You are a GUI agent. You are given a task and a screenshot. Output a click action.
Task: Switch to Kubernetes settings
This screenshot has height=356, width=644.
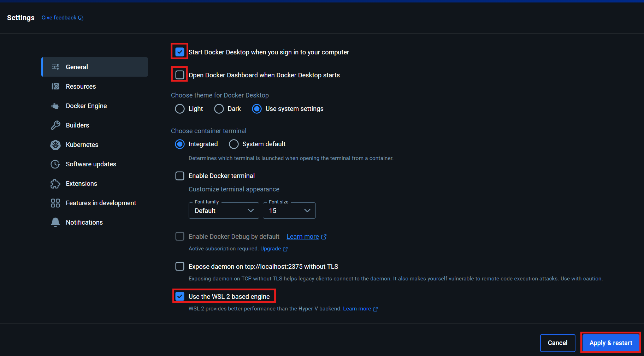pyautogui.click(x=95, y=145)
